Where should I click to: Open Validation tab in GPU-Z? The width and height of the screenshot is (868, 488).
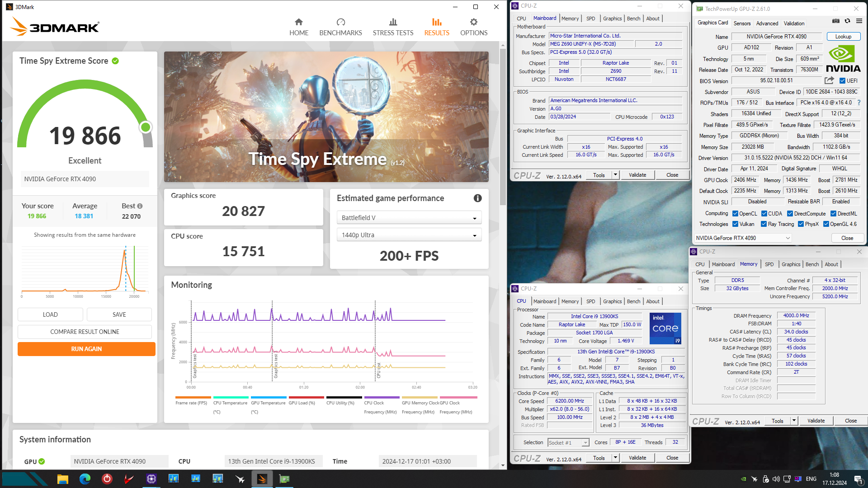[x=794, y=23]
